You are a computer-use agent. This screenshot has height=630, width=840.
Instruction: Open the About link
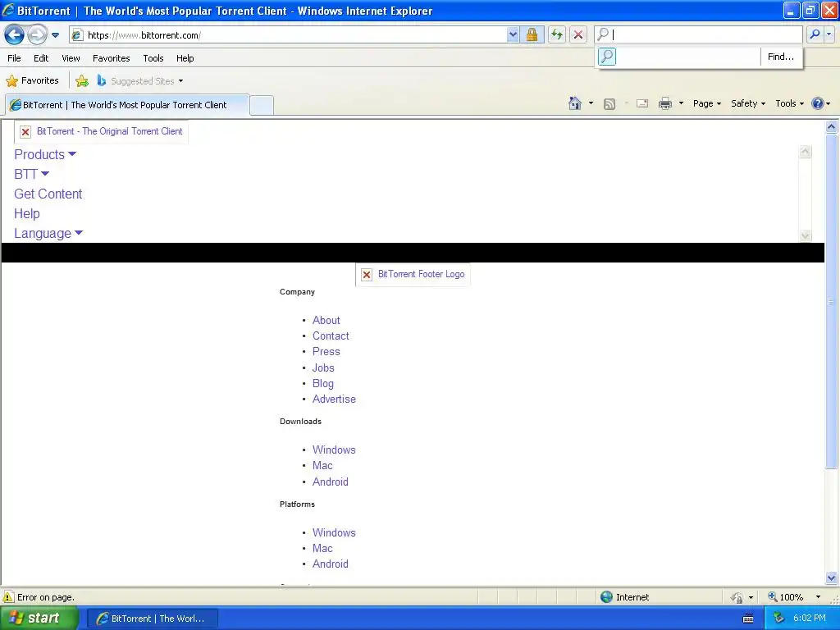[x=326, y=321]
